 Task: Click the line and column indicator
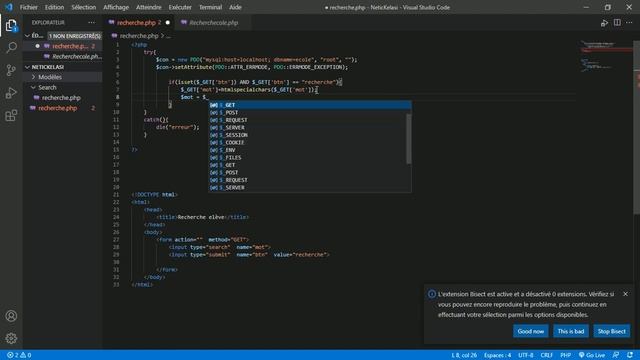pyautogui.click(x=464, y=355)
